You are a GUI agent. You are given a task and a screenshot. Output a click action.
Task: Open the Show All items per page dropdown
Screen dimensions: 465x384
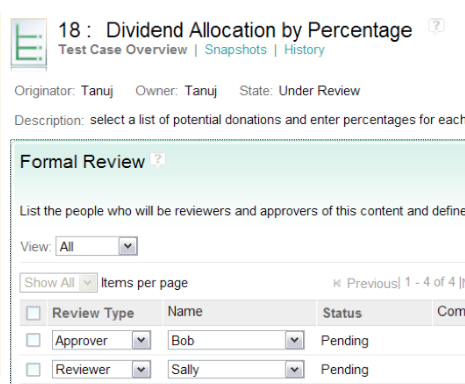coord(59,283)
